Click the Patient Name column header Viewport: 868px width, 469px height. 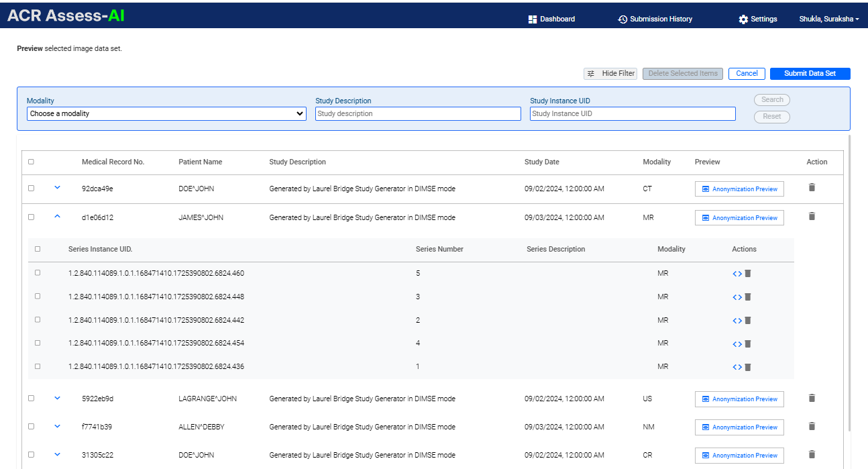[x=200, y=162]
